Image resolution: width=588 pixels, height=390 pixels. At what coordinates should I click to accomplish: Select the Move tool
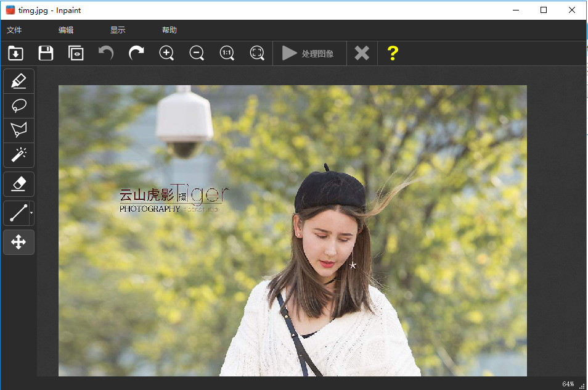point(18,242)
